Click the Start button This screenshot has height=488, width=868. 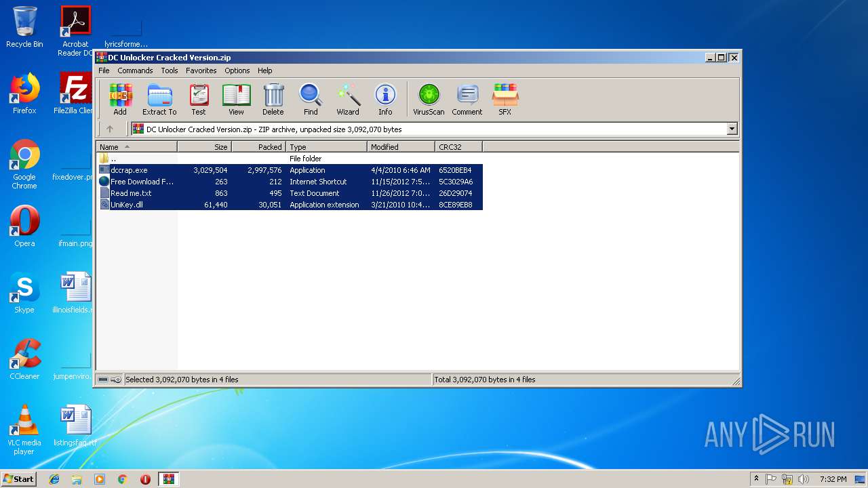(19, 479)
